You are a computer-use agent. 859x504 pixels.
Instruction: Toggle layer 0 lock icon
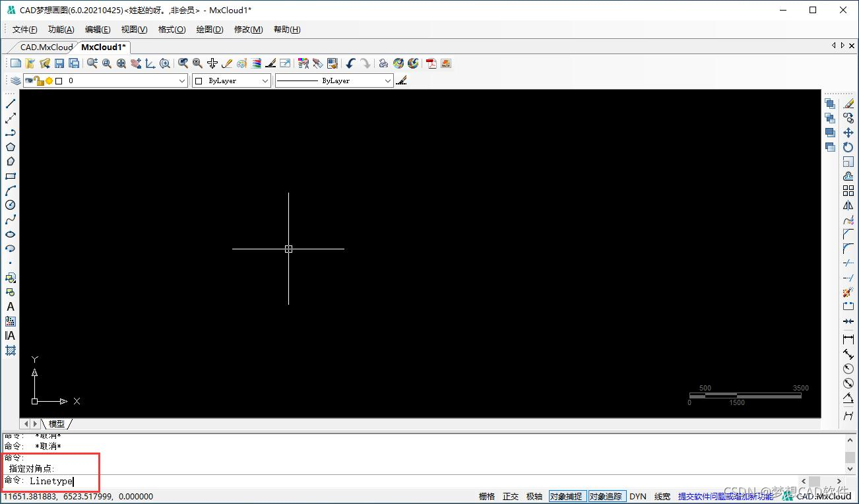pos(39,81)
